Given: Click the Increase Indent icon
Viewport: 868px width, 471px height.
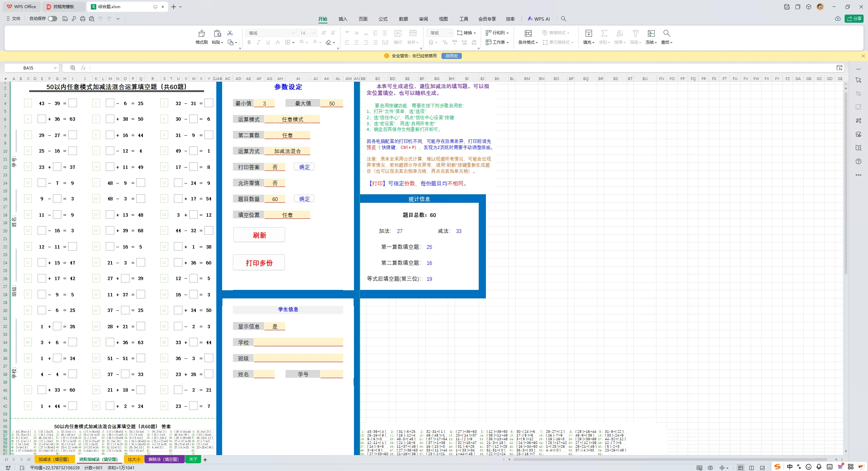Looking at the screenshot, I should (385, 33).
